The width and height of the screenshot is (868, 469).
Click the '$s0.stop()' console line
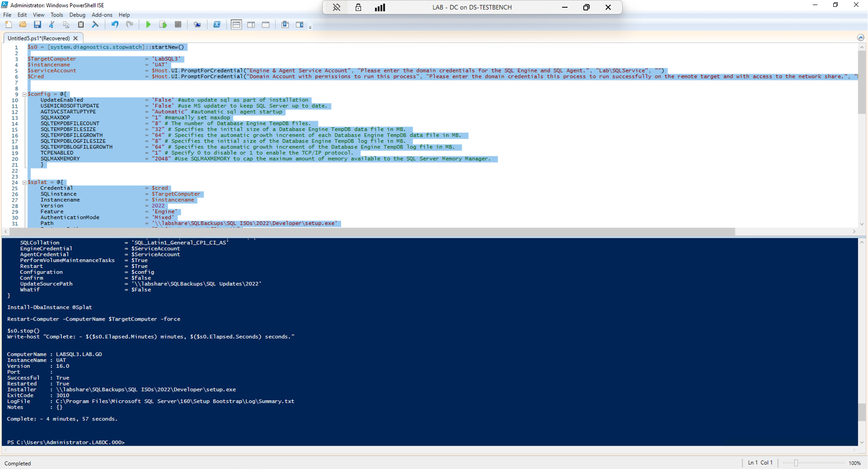23,331
